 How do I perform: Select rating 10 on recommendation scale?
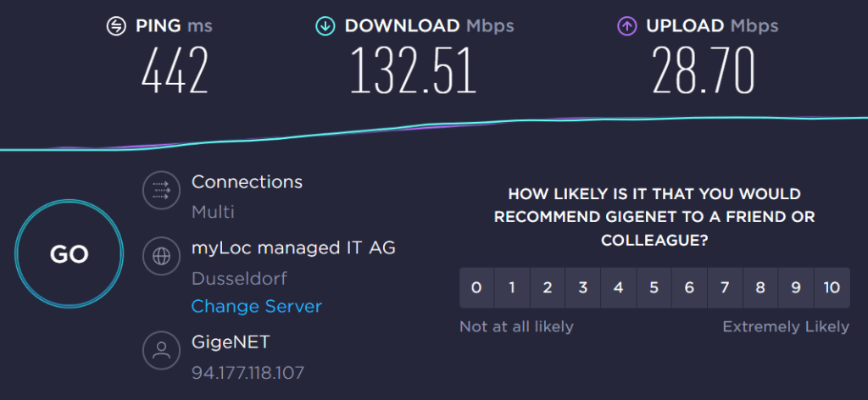pyautogui.click(x=832, y=287)
